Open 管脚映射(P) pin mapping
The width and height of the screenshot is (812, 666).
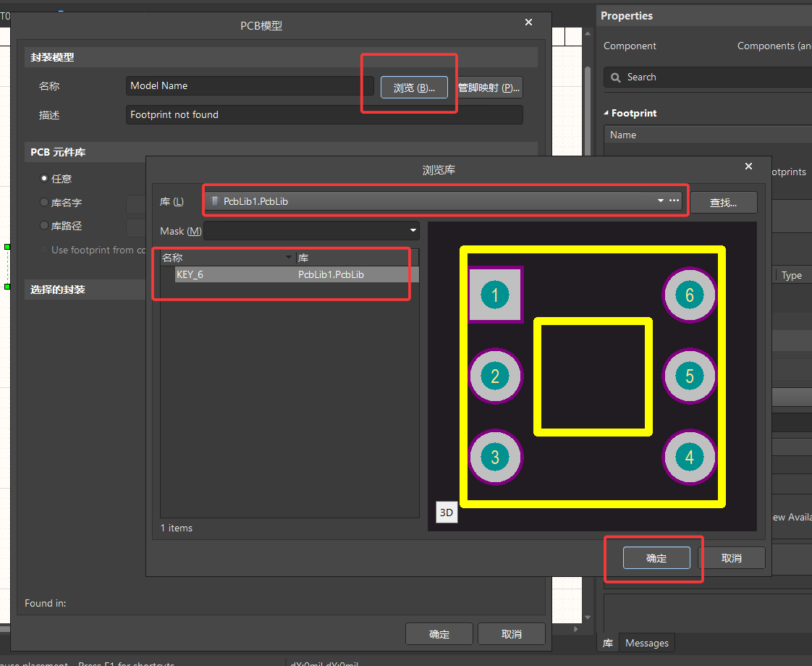(x=489, y=87)
